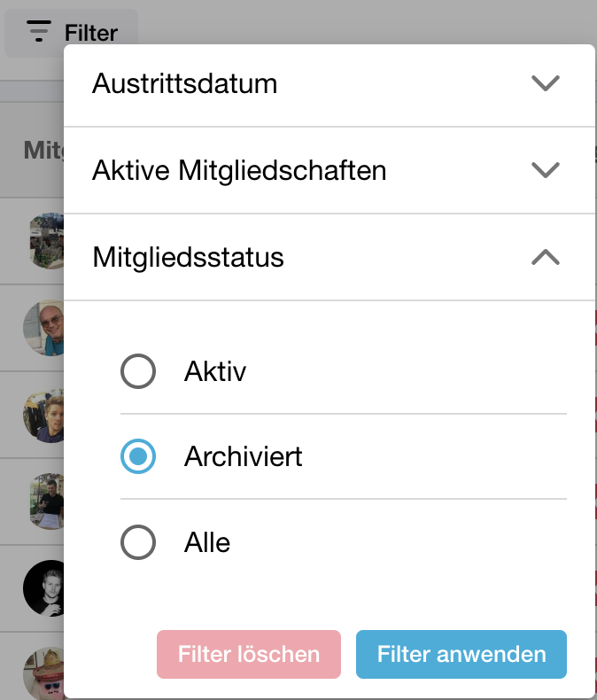Viewport: 597px width, 700px height.
Task: Open avatar with sombrero hat
Action: click(43, 673)
